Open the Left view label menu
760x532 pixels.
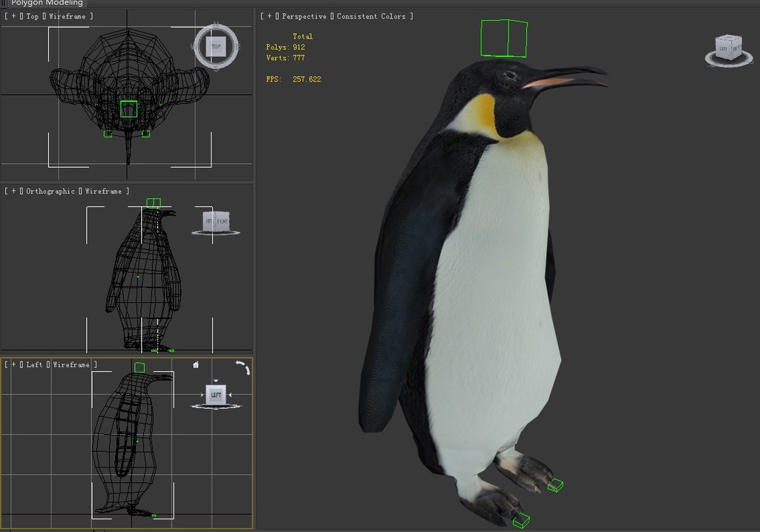click(34, 365)
